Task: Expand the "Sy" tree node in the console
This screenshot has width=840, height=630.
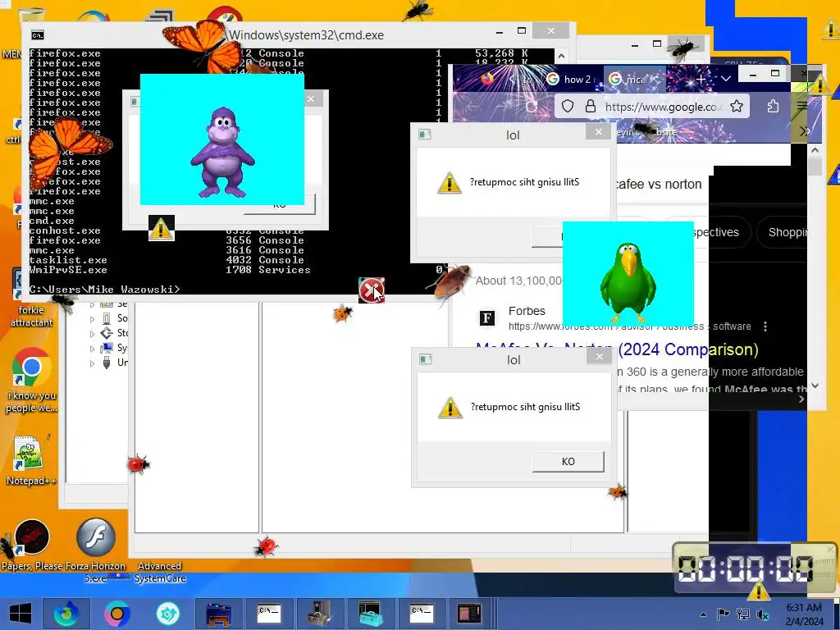Action: (x=92, y=349)
